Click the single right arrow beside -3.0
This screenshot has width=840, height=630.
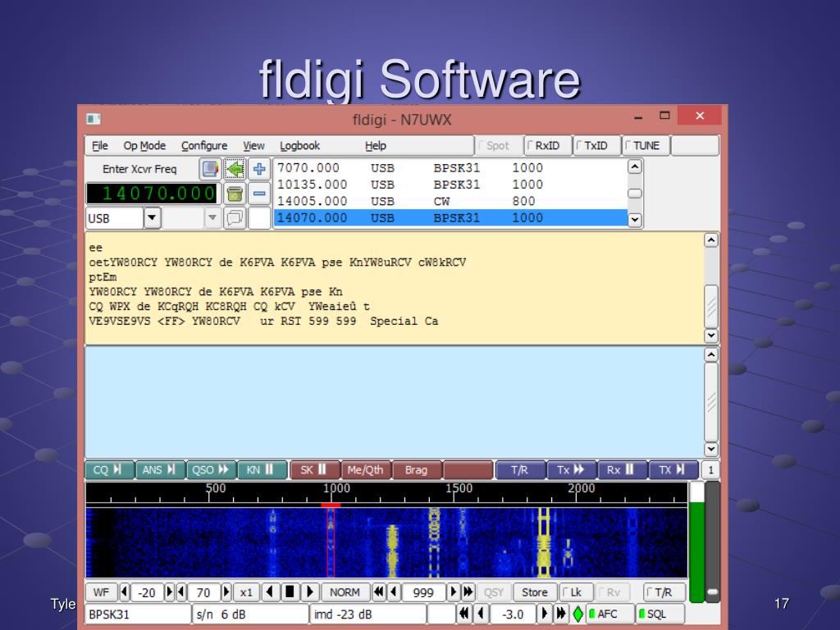click(545, 614)
